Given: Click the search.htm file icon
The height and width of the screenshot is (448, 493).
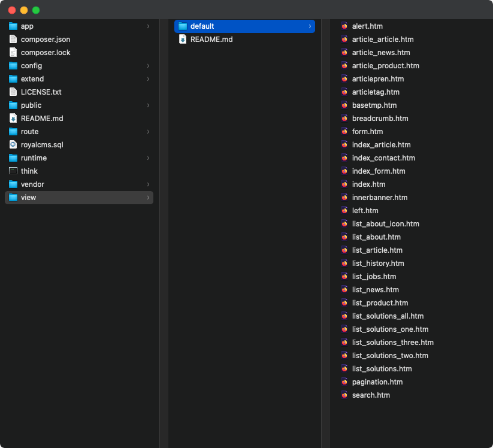Looking at the screenshot, I should click(x=344, y=395).
